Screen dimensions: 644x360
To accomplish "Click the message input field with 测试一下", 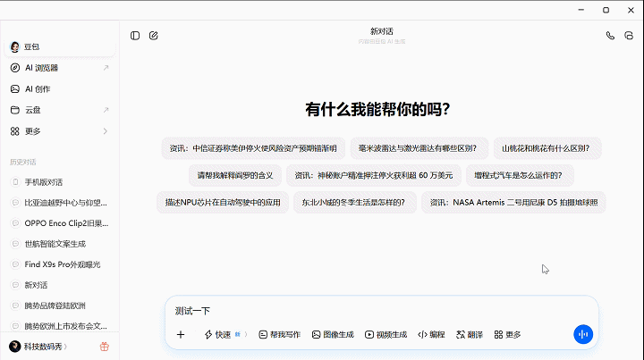I will 376,311.
